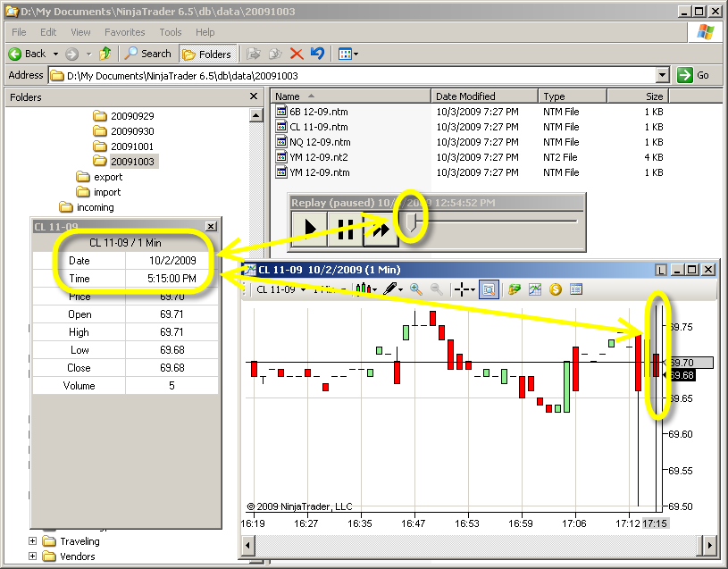Click the Zoom In magnifier icon

[416, 289]
